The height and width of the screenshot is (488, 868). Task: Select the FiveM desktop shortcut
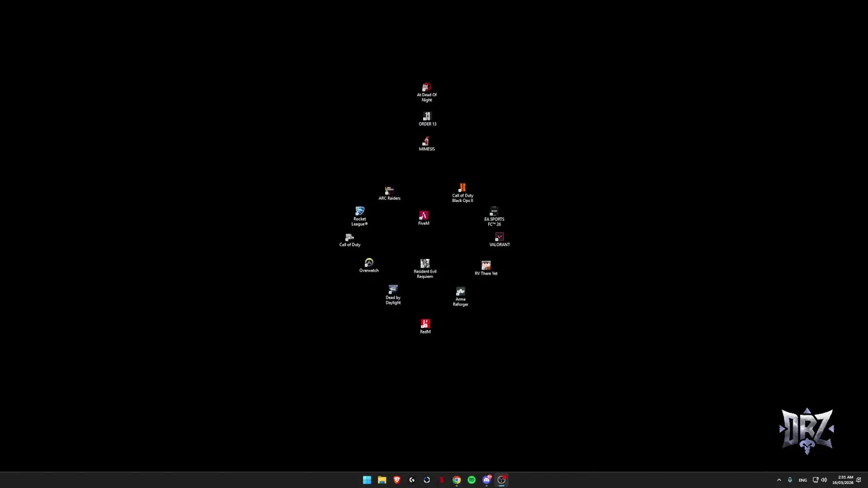pyautogui.click(x=424, y=218)
